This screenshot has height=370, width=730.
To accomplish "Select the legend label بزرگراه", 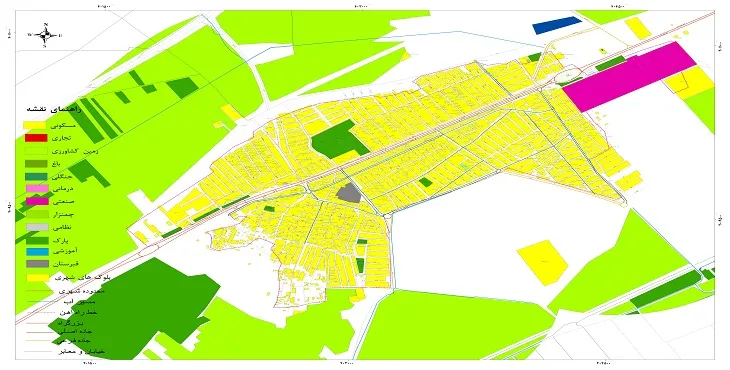I will (70, 322).
